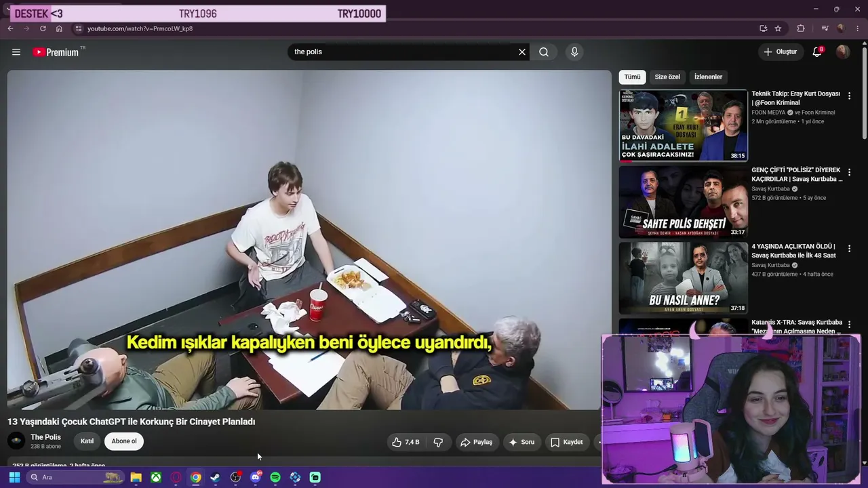
Task: Open OBS Studio from taskbar
Action: tap(235, 477)
